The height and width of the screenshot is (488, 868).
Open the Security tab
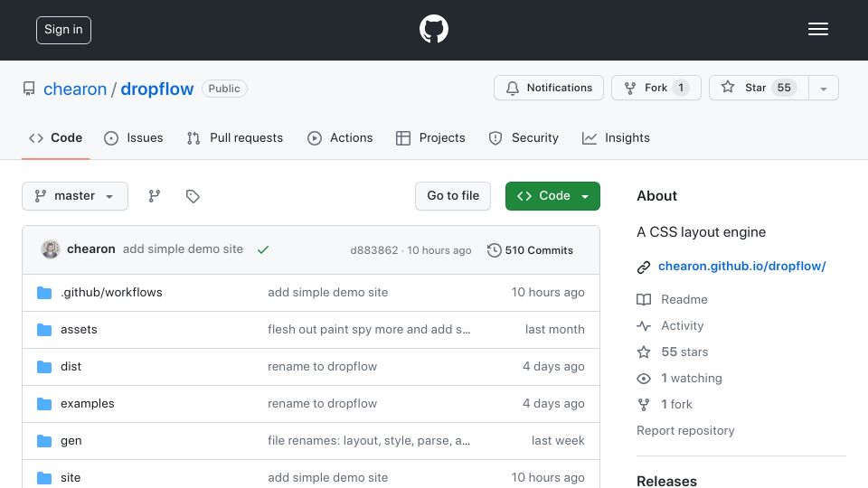pos(524,137)
